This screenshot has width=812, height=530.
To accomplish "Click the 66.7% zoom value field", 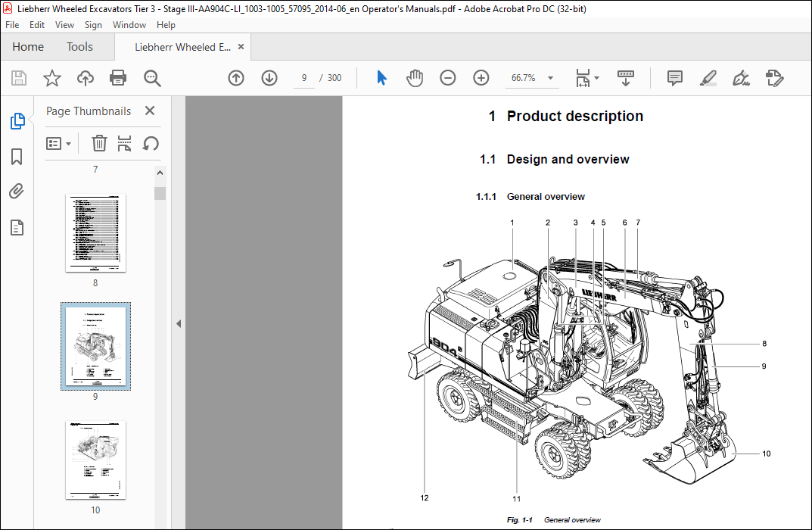I will tap(524, 78).
